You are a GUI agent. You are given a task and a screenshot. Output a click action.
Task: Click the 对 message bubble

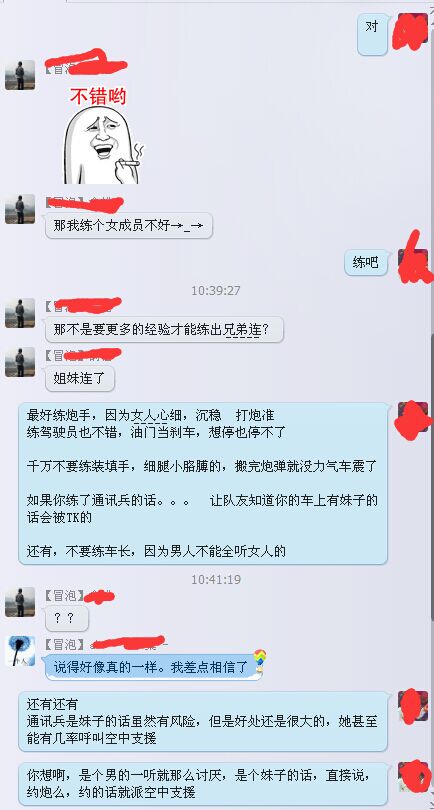coord(373,34)
